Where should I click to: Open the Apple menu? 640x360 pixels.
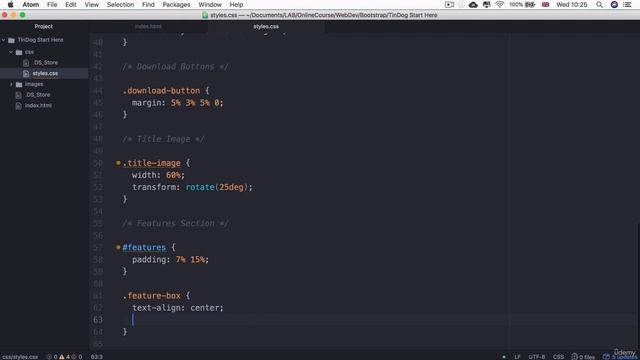pos(11,4)
